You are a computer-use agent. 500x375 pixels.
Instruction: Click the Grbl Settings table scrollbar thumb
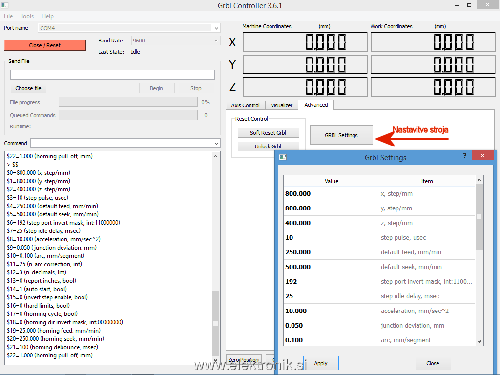(x=479, y=217)
